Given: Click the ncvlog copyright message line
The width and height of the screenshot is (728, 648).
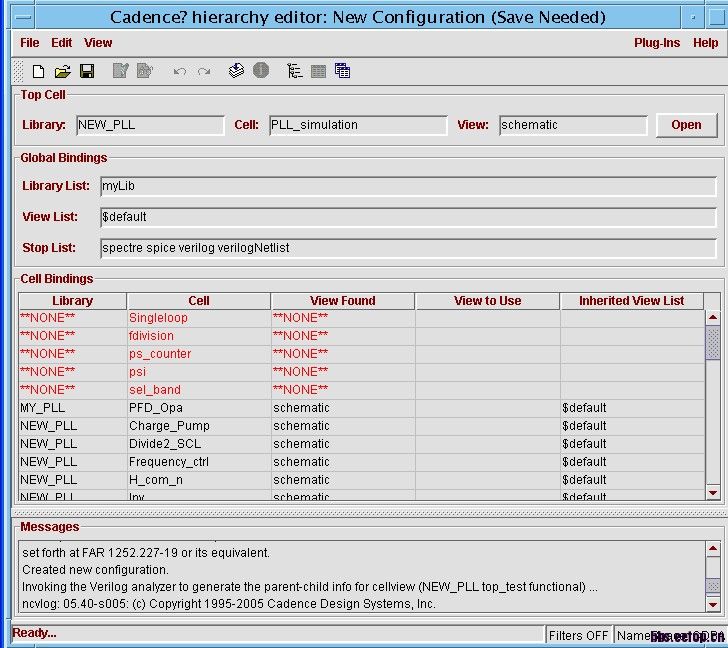Looking at the screenshot, I should click(229, 604).
